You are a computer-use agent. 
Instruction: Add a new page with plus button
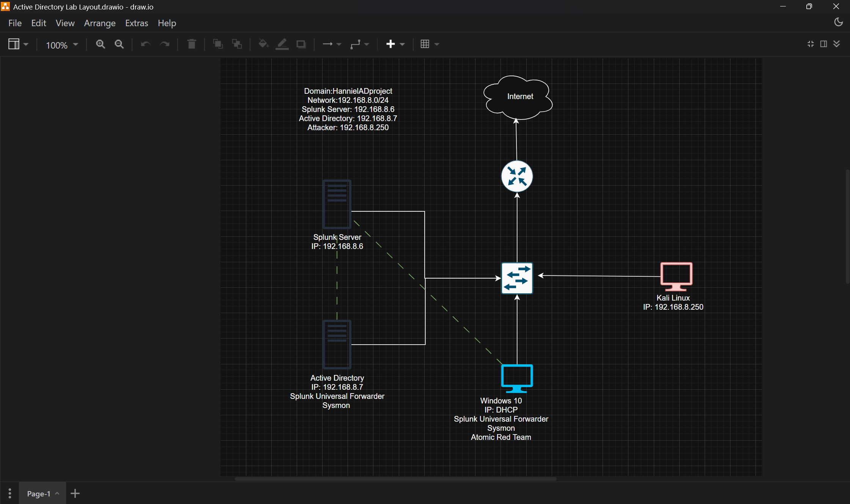coord(75,493)
